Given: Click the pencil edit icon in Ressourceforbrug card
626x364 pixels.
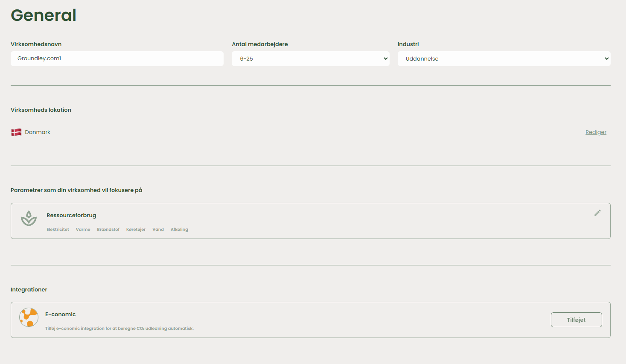Looking at the screenshot, I should pyautogui.click(x=597, y=213).
